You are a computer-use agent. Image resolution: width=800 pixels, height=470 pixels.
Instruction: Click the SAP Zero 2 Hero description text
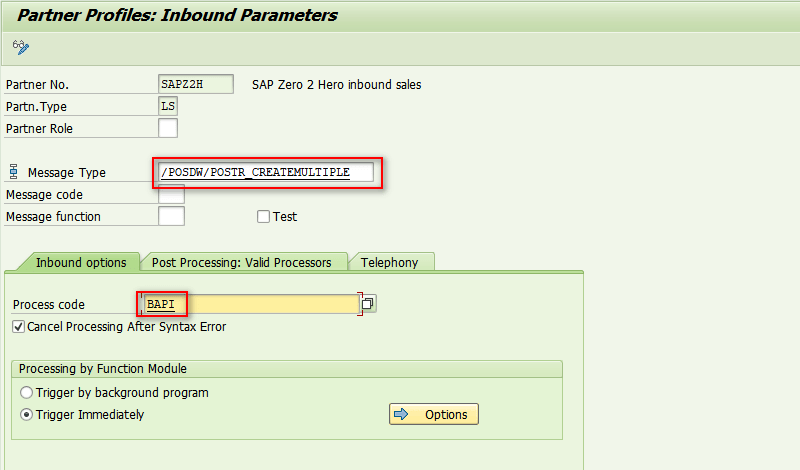click(336, 85)
